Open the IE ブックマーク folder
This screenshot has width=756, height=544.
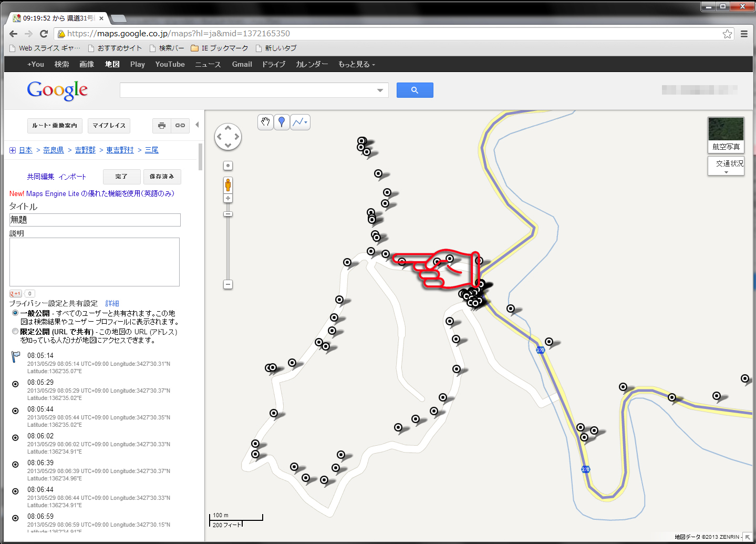click(220, 48)
